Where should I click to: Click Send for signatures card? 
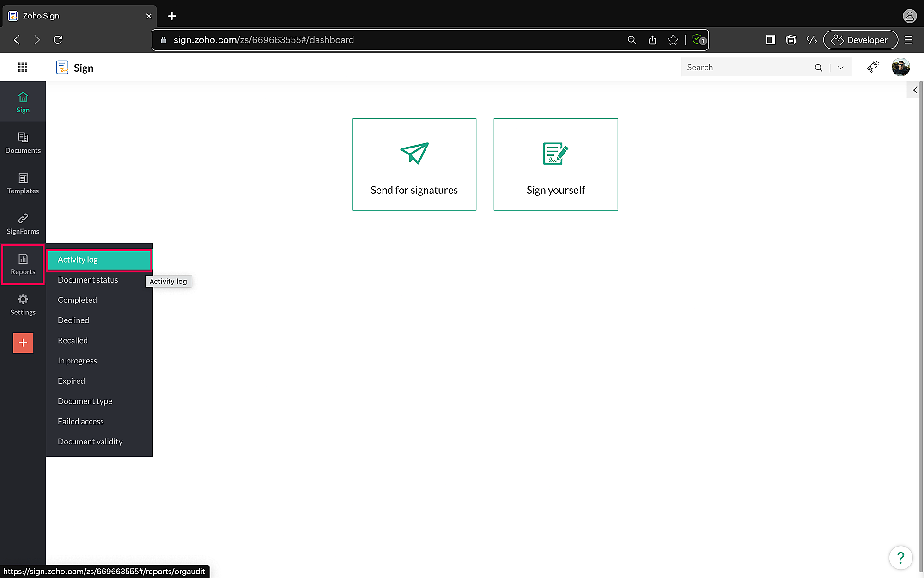pyautogui.click(x=414, y=165)
